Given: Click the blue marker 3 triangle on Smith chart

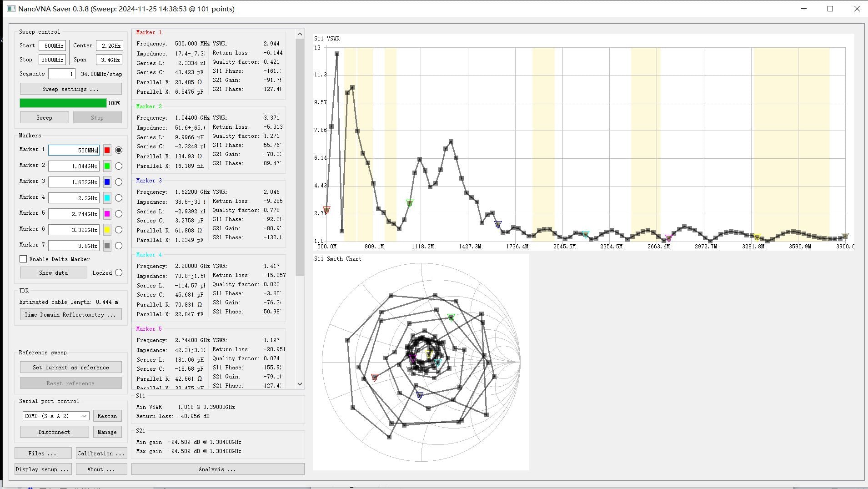Looking at the screenshot, I should click(420, 396).
